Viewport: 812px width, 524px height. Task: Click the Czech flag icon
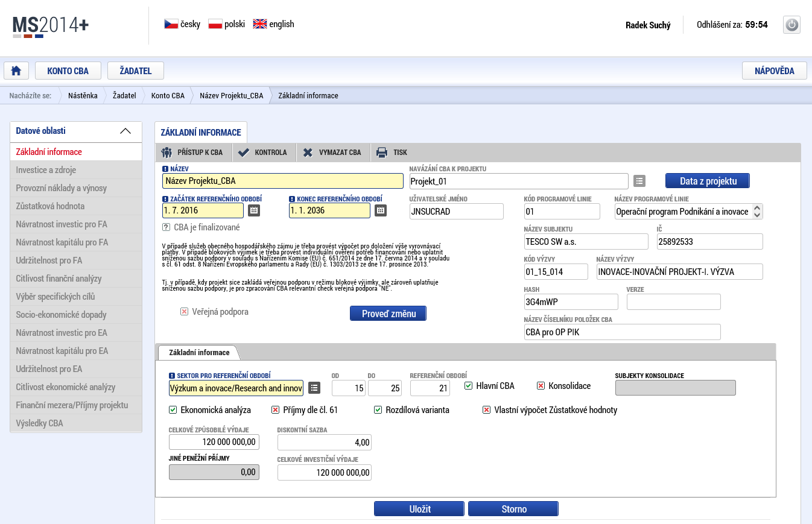(171, 24)
